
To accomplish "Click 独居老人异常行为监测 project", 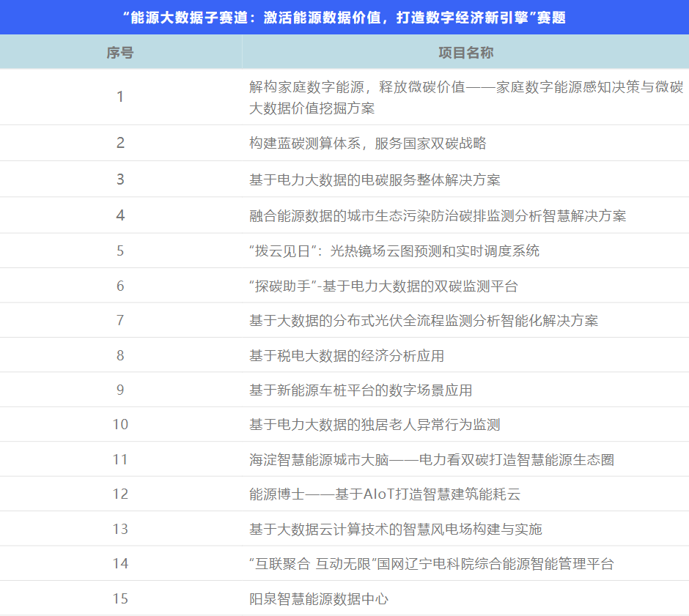I will coord(375,425).
